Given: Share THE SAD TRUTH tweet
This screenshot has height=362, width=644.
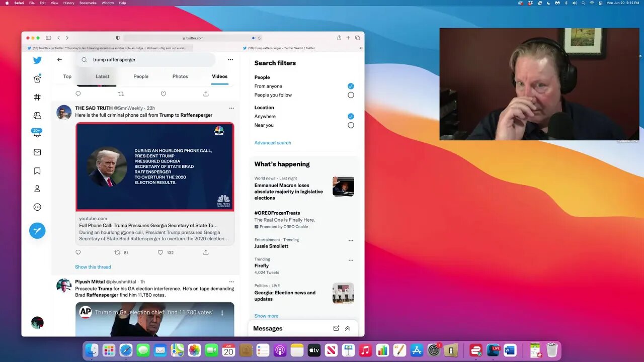Looking at the screenshot, I should click(206, 252).
